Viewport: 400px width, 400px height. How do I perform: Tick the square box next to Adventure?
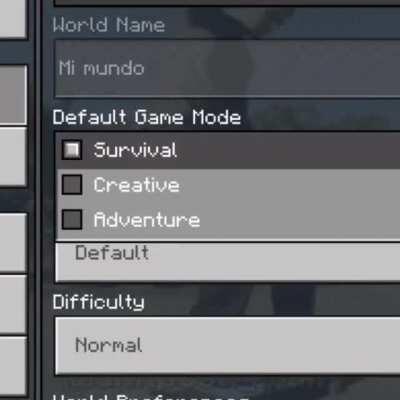point(72,219)
